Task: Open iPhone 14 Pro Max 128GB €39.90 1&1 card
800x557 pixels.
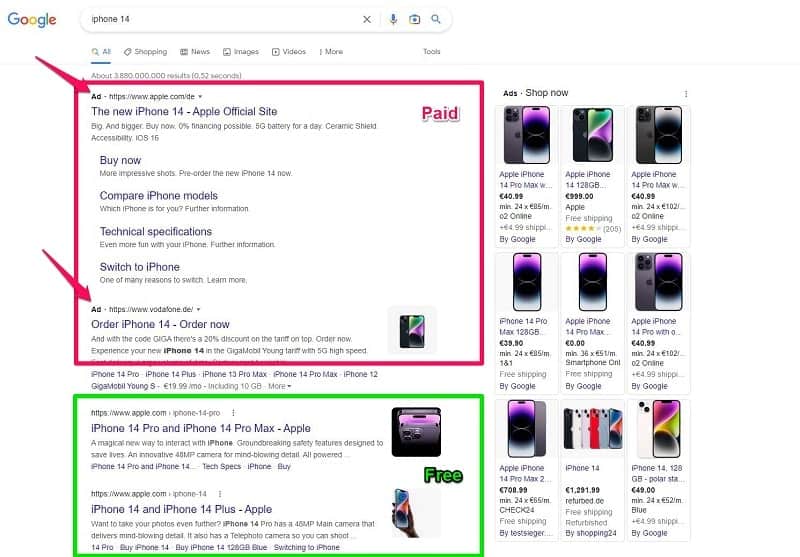Action: pyautogui.click(x=526, y=323)
